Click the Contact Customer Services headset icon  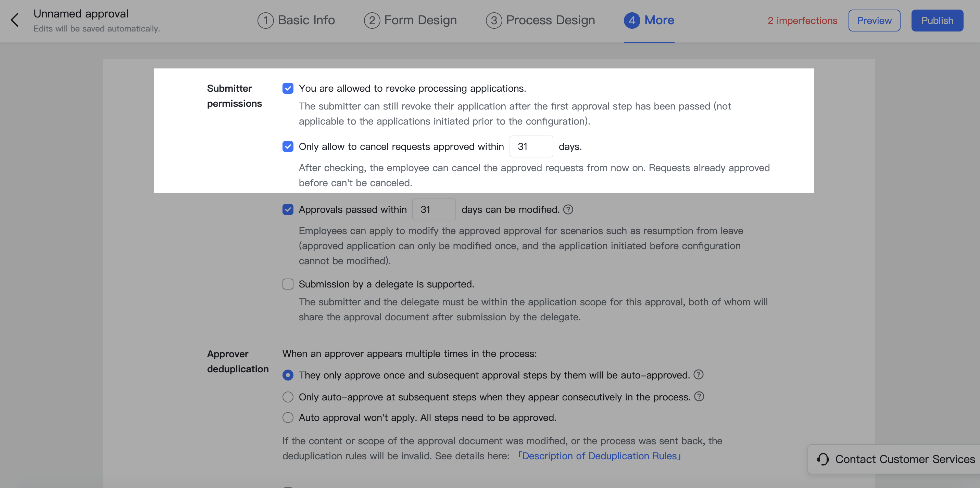(x=823, y=459)
